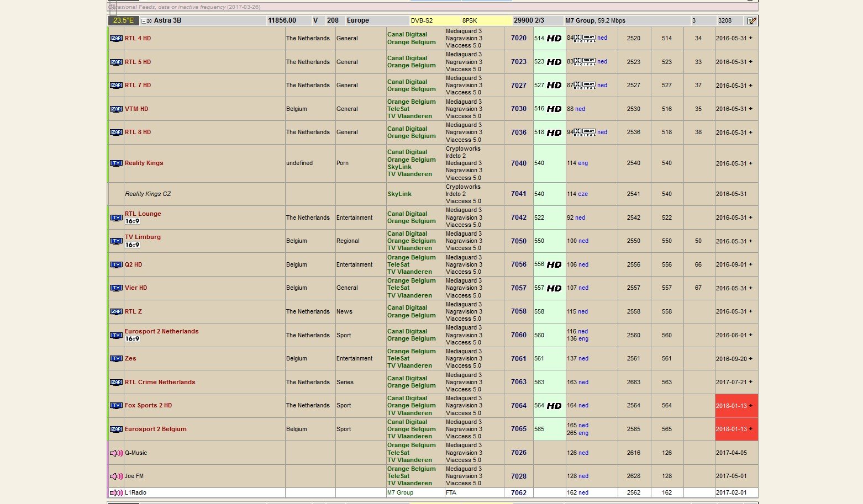Viewport: 863px width, 504px height.
Task: Click the TV icon for Q2 HD
Action: pos(116,265)
